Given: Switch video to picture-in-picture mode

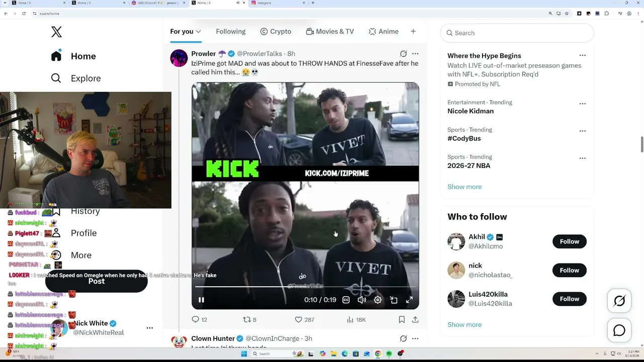Looking at the screenshot, I should [x=394, y=300].
